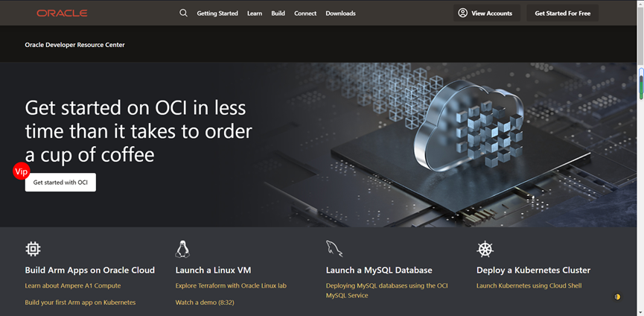The width and height of the screenshot is (644, 316).
Task: Open the Getting Started menu
Action: click(x=217, y=13)
